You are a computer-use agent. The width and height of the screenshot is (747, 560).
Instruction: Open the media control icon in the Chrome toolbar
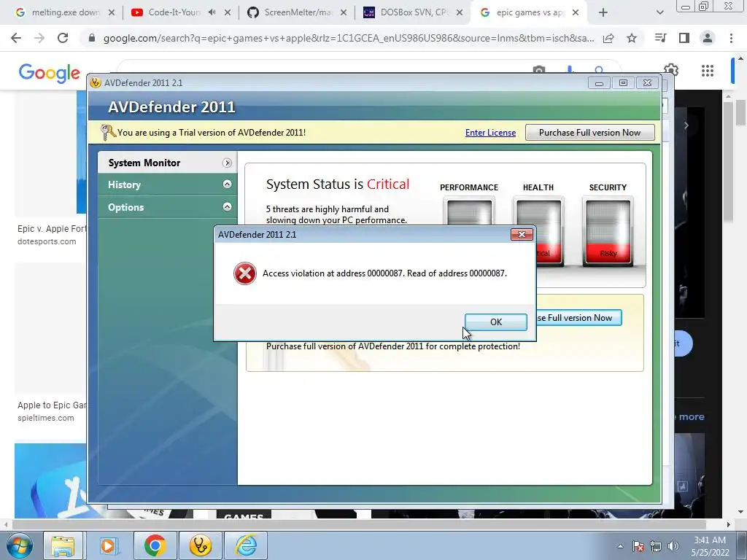point(660,38)
